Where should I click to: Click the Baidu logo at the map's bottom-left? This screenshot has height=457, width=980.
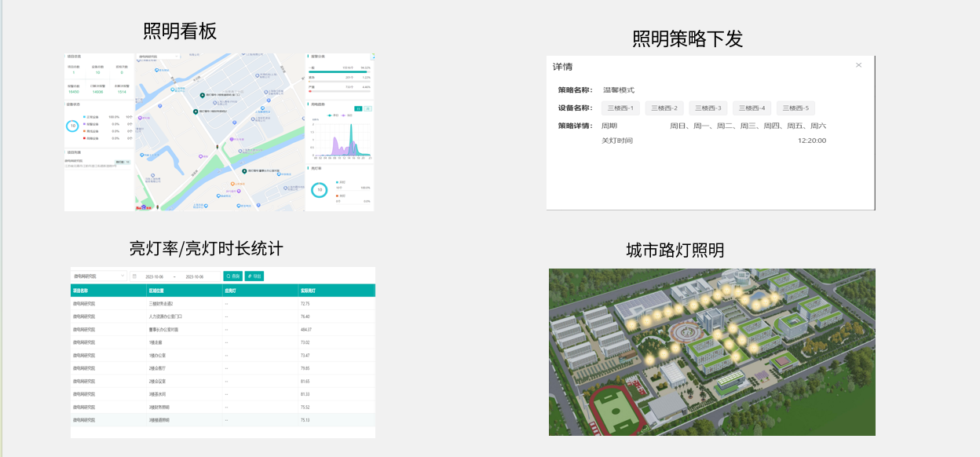tap(144, 207)
